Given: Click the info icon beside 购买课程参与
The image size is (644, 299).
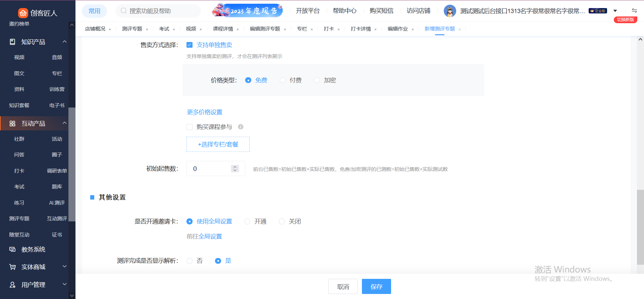Looking at the screenshot, I should (x=240, y=127).
